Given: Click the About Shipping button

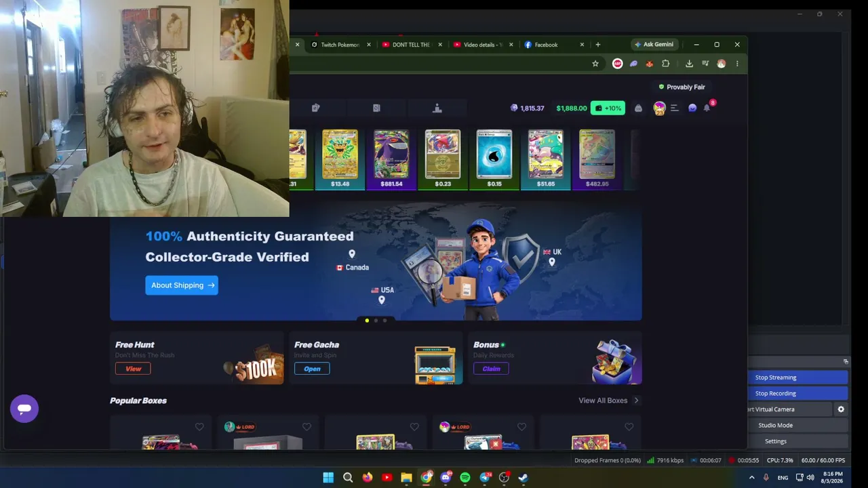Looking at the screenshot, I should (182, 285).
